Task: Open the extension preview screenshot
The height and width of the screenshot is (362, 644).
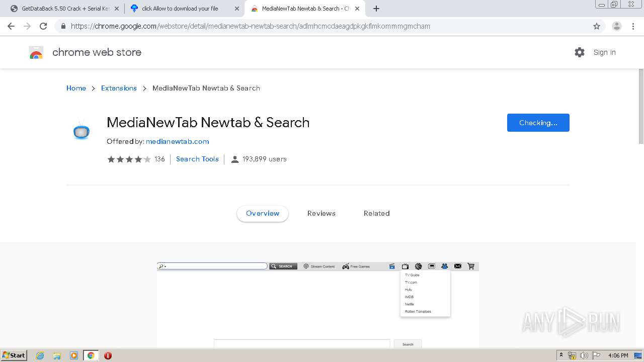Action: (318, 304)
